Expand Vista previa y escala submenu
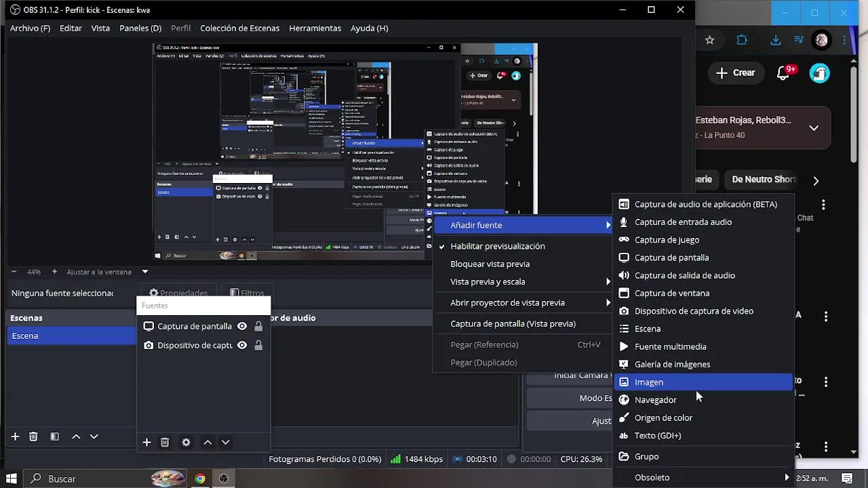Viewport: 868px width, 488px height. pos(522,281)
